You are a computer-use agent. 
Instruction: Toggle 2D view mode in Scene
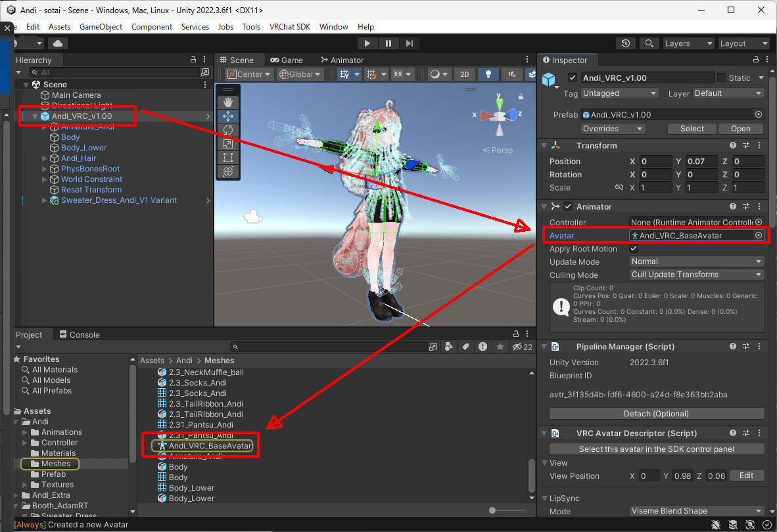[x=464, y=74]
